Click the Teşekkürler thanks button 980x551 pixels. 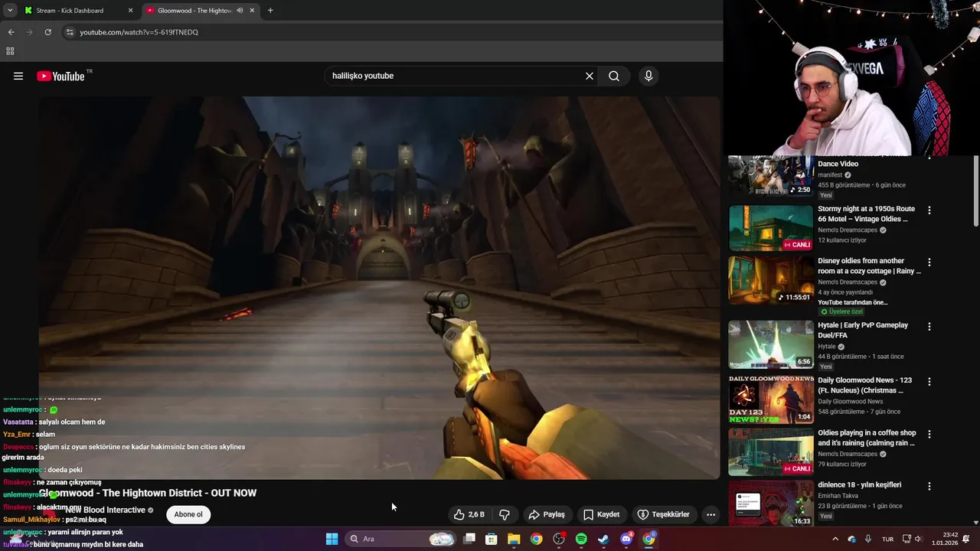tap(663, 514)
